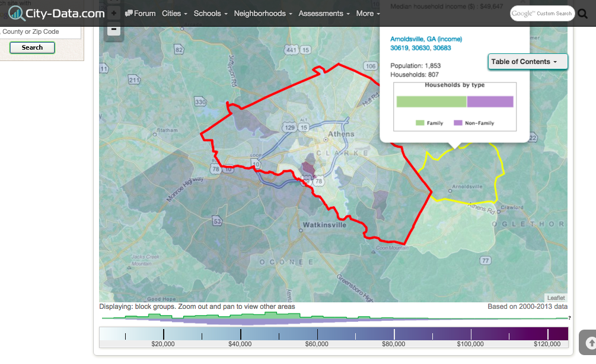
Task: Click the Coon Mountain label
Action: tap(392, 248)
